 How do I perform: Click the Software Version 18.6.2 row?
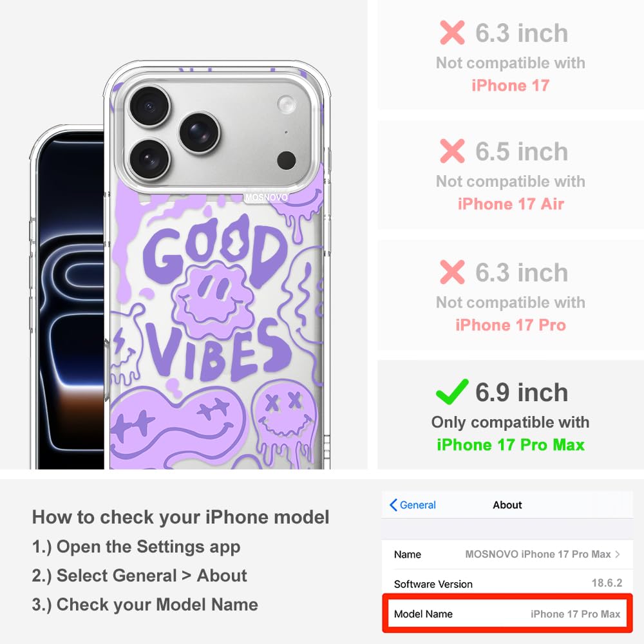point(507,583)
